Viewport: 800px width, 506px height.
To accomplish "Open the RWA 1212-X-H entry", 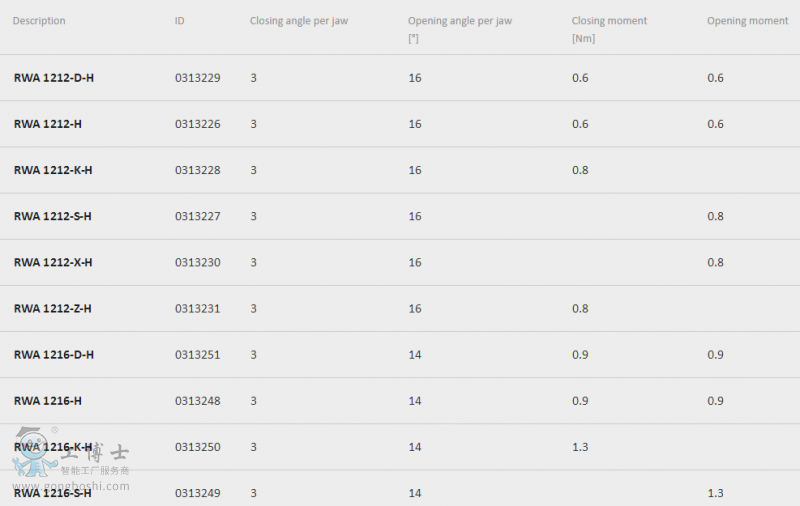I will click(53, 263).
